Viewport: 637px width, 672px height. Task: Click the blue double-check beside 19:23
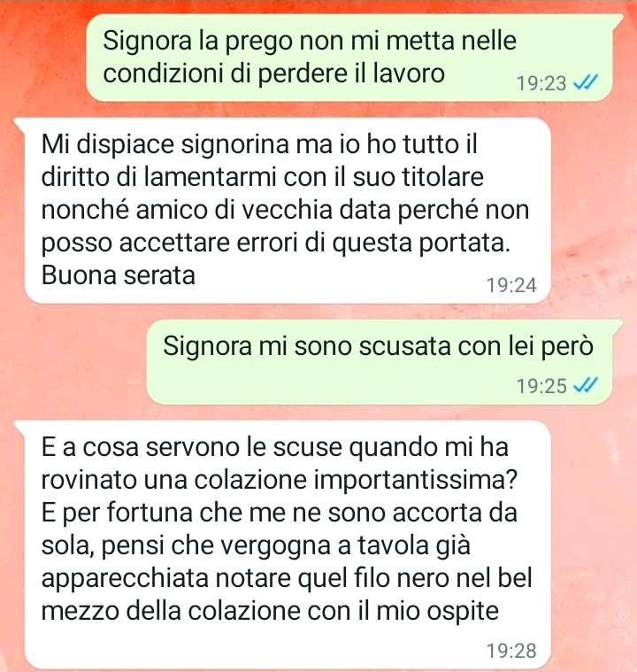pos(585,81)
